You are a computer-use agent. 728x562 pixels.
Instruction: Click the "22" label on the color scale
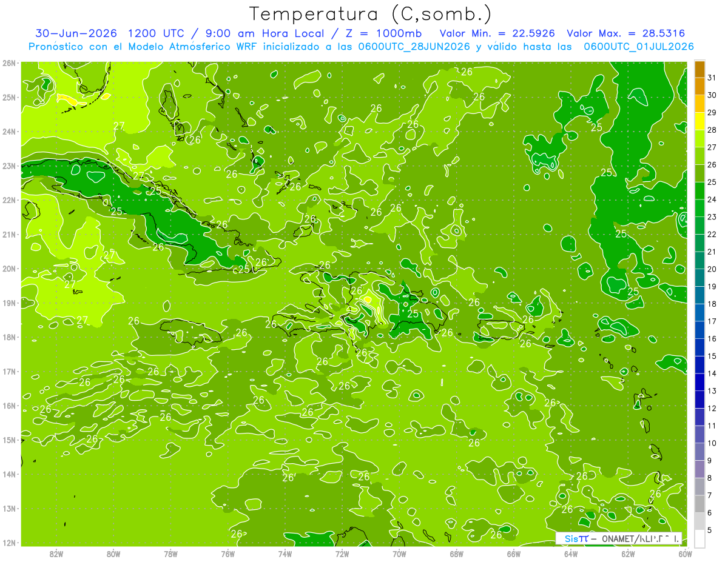(712, 234)
